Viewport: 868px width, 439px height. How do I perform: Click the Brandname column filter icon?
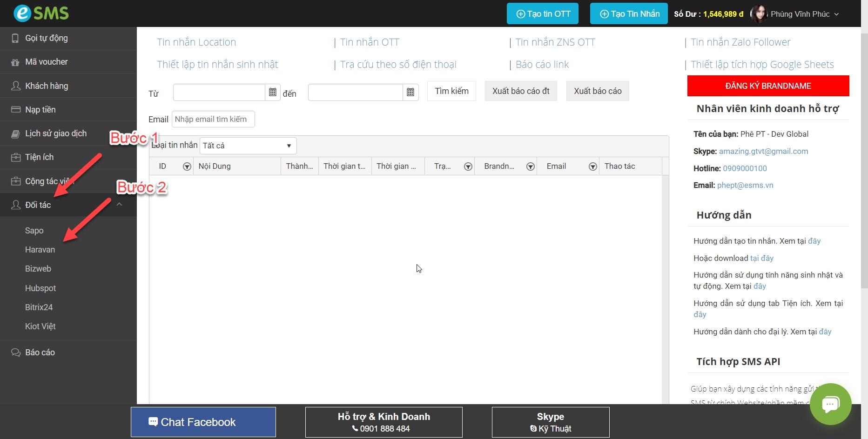point(530,166)
